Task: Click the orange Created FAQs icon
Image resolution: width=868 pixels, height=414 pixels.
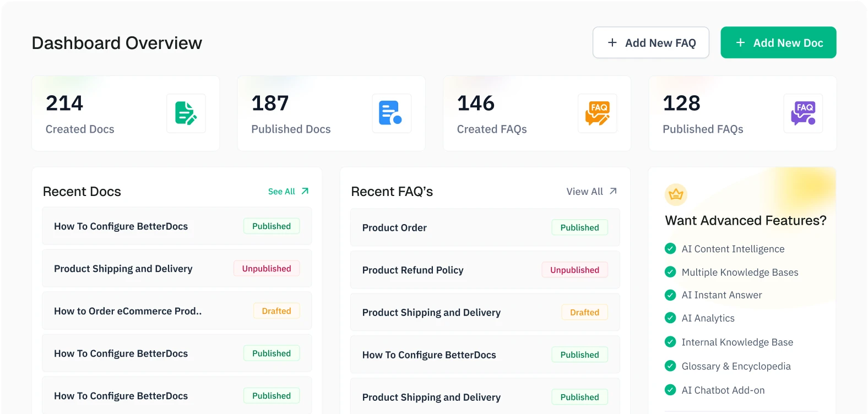Action: (598, 113)
